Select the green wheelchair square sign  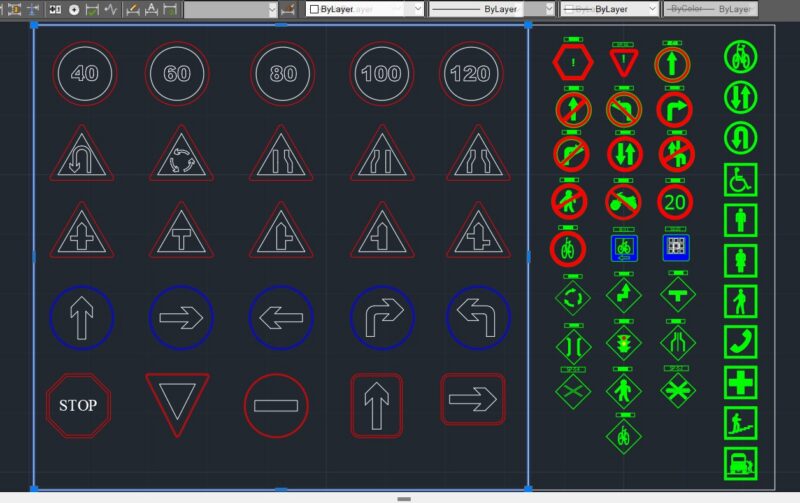click(740, 180)
